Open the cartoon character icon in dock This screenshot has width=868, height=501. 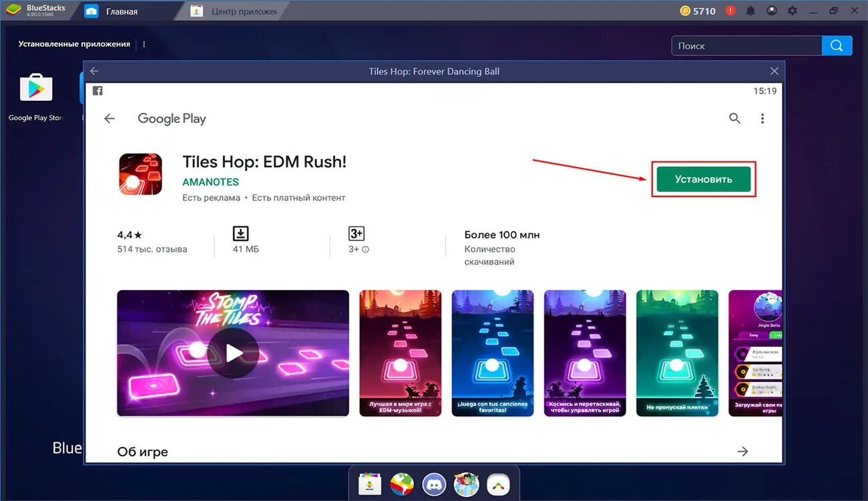pyautogui.click(x=466, y=484)
